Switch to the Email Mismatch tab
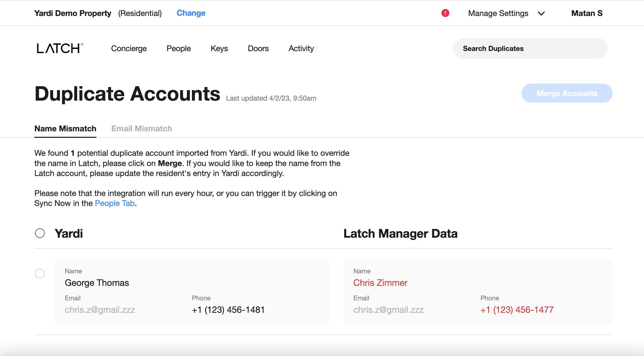Viewport: 644px width, 356px height. tap(142, 128)
